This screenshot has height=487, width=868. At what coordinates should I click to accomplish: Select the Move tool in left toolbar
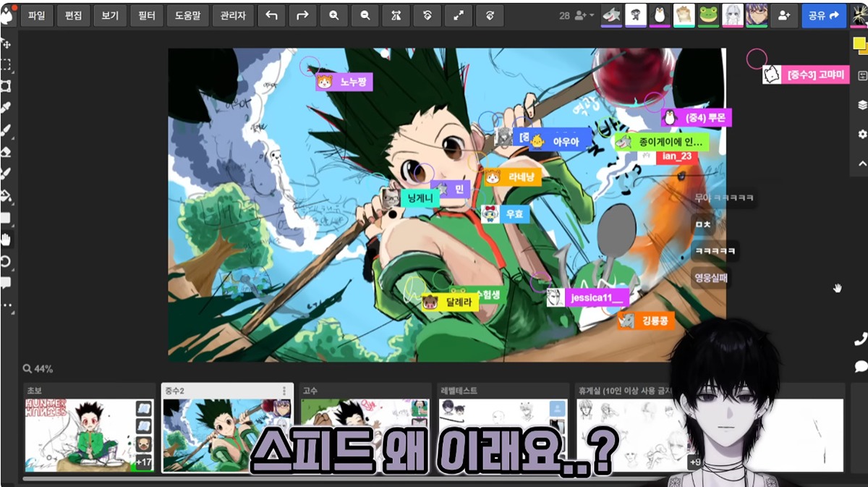click(6, 43)
